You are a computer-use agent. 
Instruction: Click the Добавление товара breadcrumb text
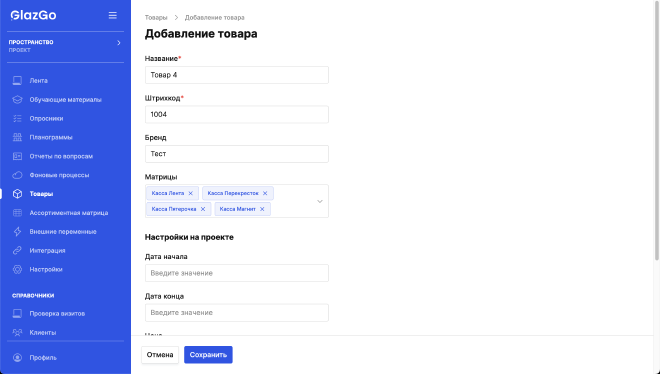214,18
